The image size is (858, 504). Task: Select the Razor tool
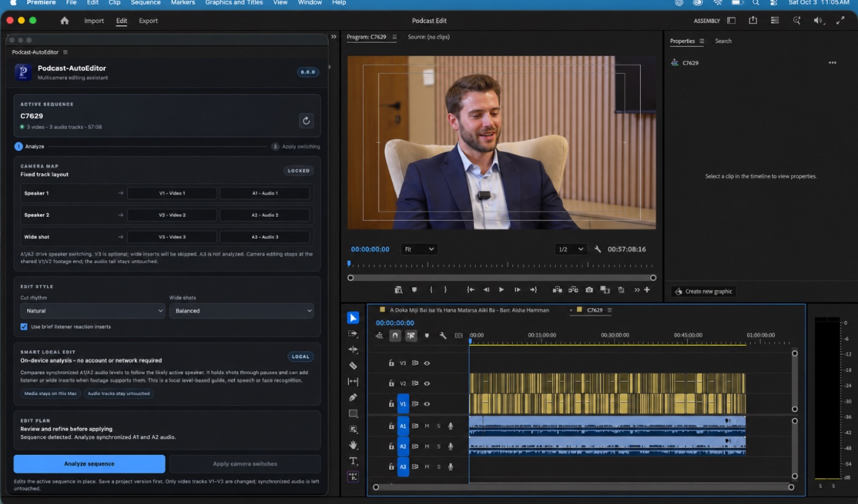click(x=353, y=366)
